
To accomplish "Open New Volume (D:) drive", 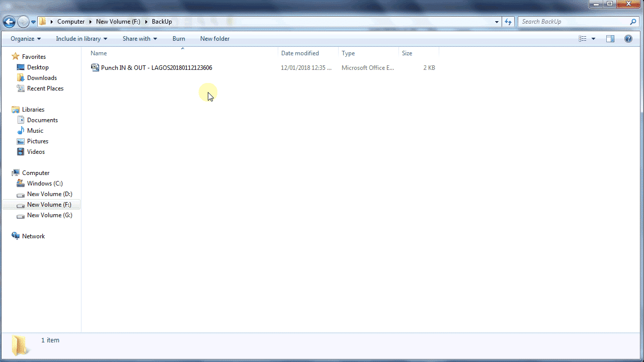I will tap(50, 194).
